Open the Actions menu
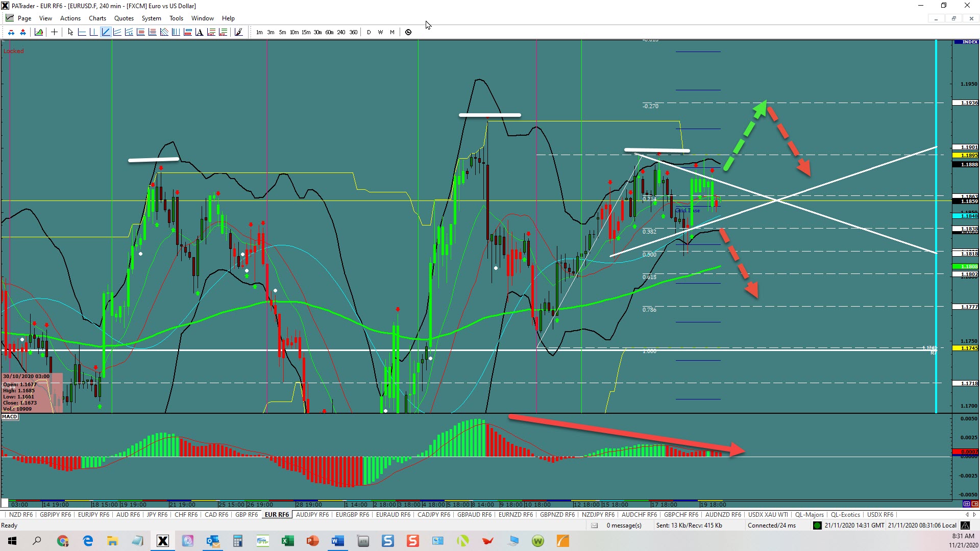This screenshot has width=980, height=551. pos(70,18)
